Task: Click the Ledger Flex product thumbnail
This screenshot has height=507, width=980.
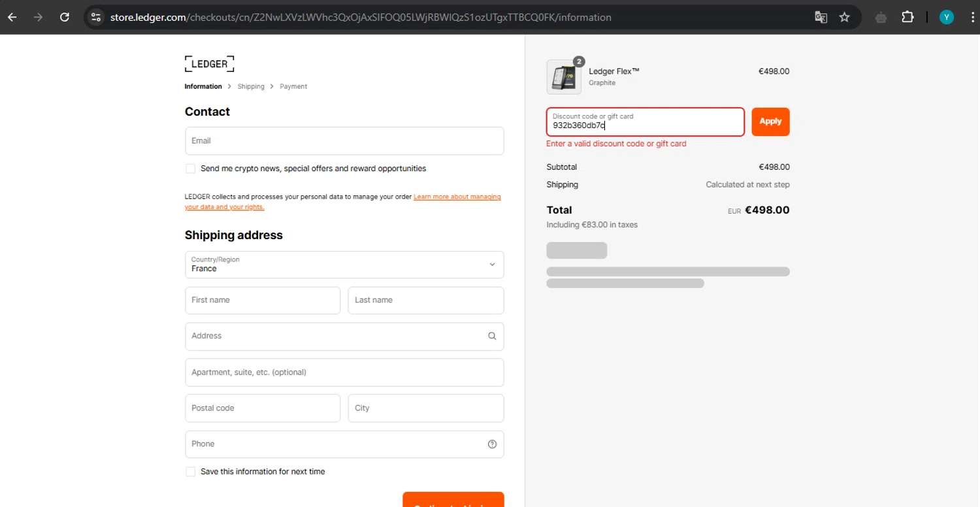Action: (563, 77)
